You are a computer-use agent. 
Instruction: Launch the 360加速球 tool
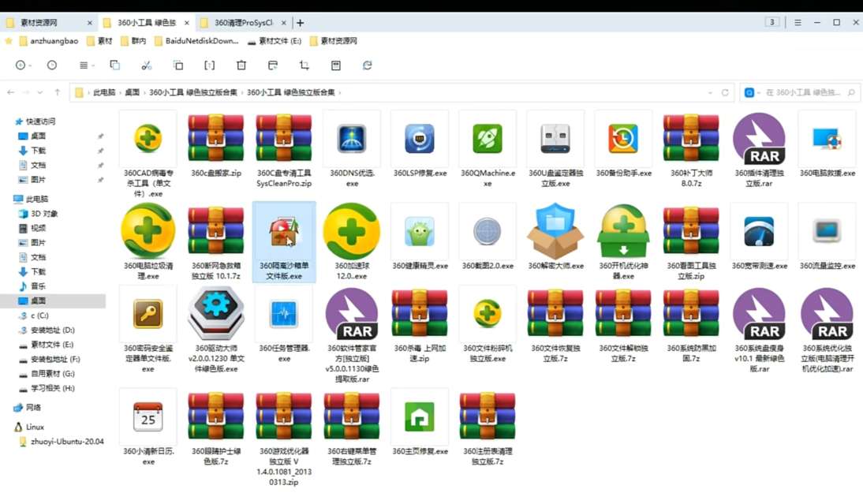pos(351,233)
